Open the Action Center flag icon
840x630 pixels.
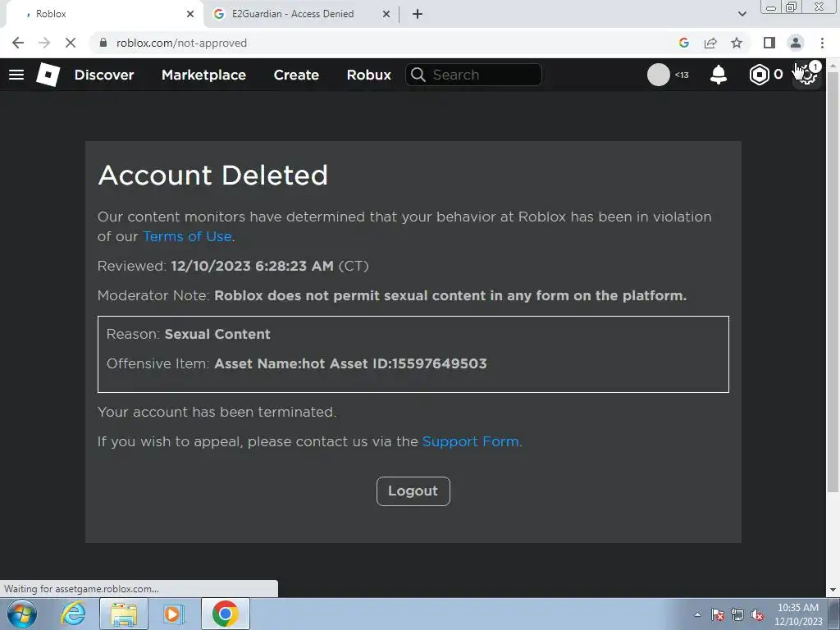(x=718, y=614)
